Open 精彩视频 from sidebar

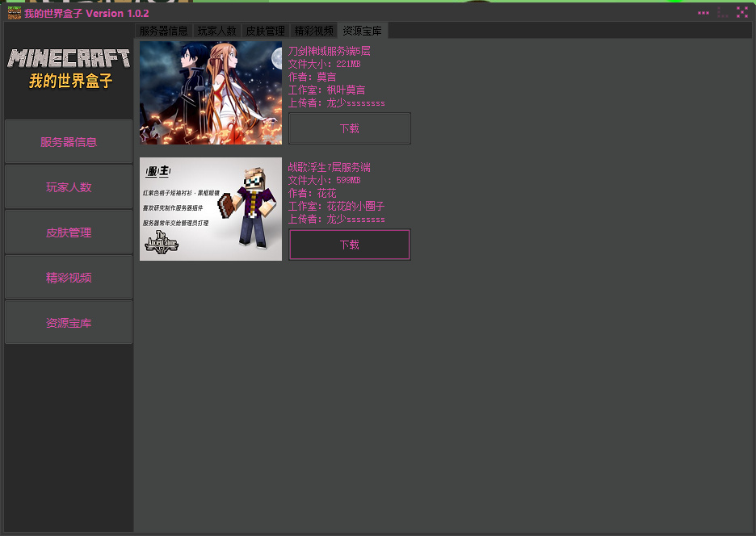tap(69, 278)
